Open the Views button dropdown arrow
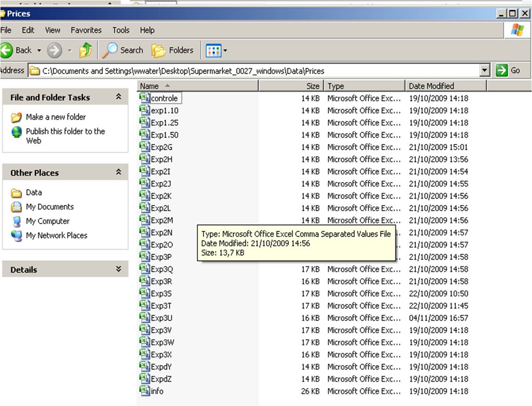The image size is (532, 406). [x=225, y=51]
